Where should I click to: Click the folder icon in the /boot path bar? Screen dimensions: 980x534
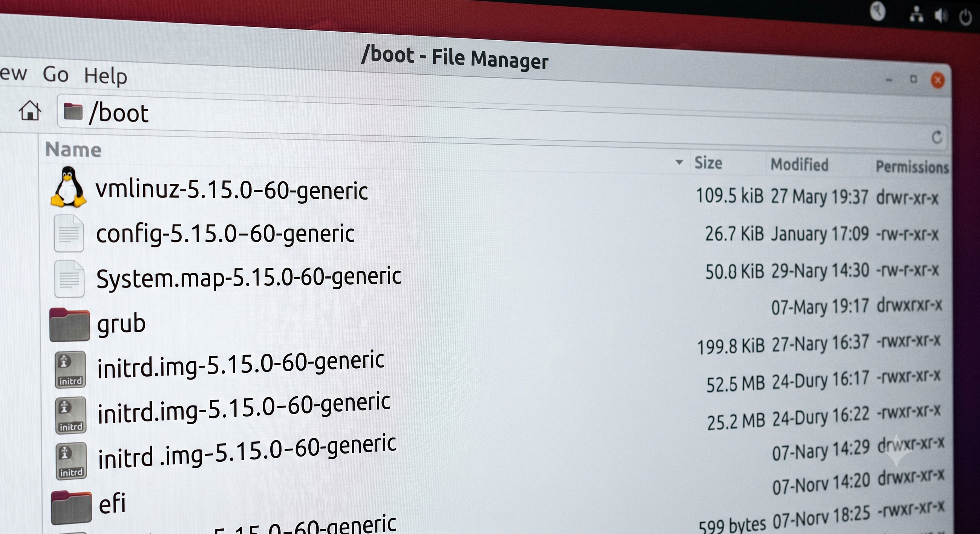[x=73, y=111]
